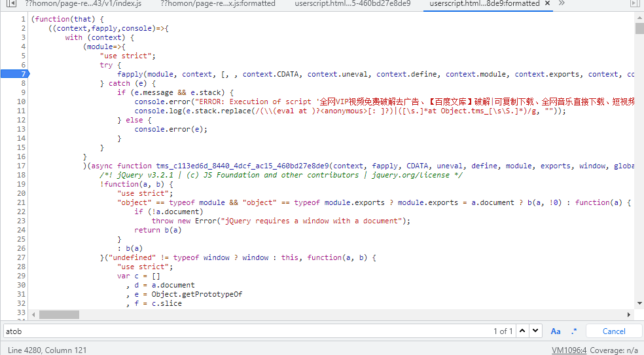
Task: Switch to userscript.html...5-460bd27e8de9 tab
Action: tap(352, 4)
